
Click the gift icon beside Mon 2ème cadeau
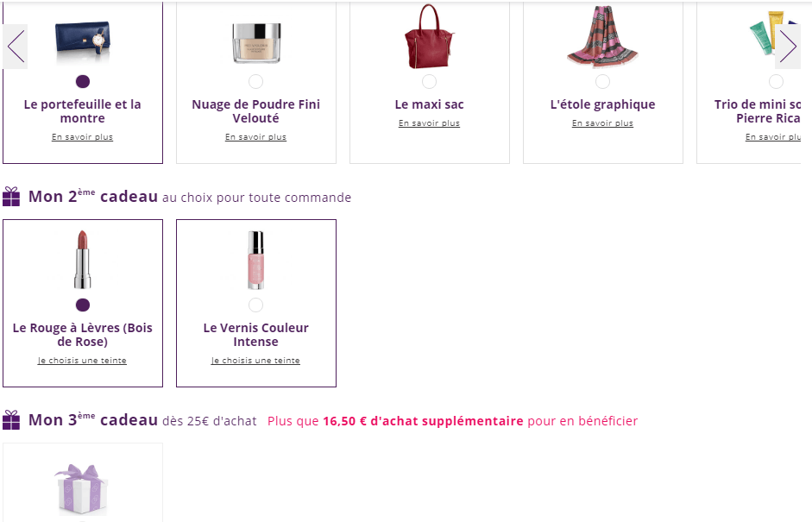click(x=11, y=197)
